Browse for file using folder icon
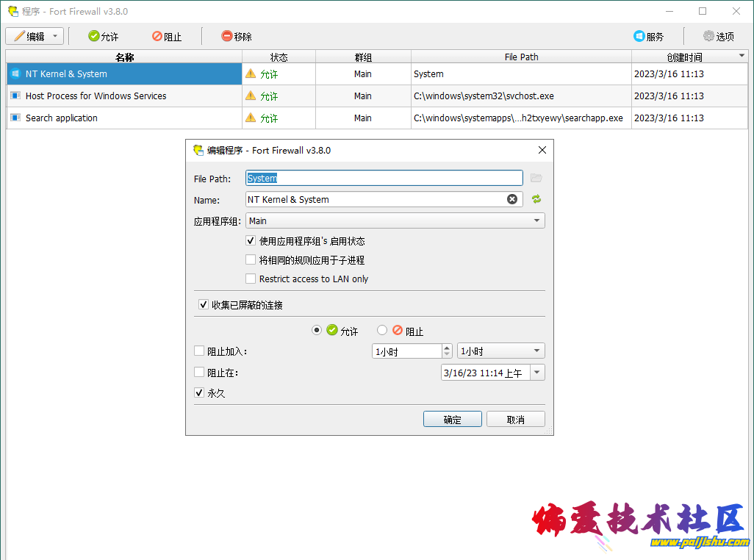 pyautogui.click(x=536, y=178)
